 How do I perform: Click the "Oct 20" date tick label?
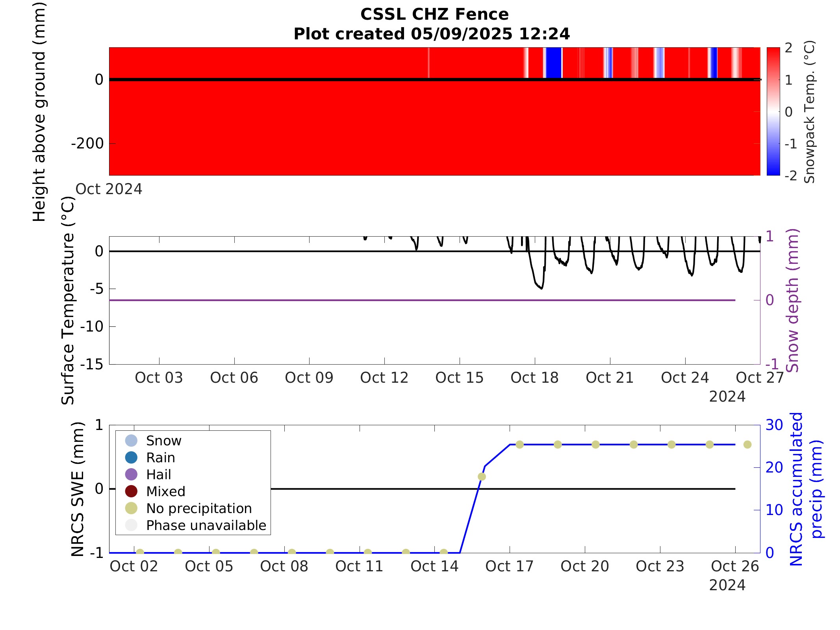[585, 566]
